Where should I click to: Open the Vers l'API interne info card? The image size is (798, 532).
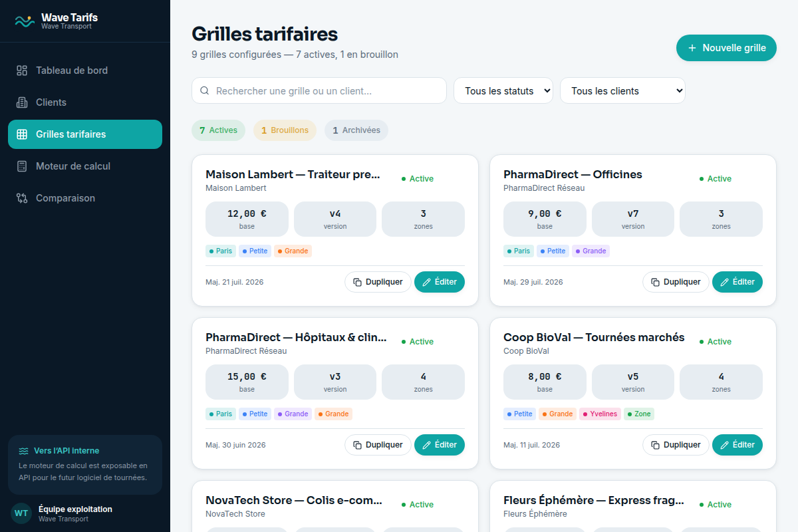tap(85, 465)
